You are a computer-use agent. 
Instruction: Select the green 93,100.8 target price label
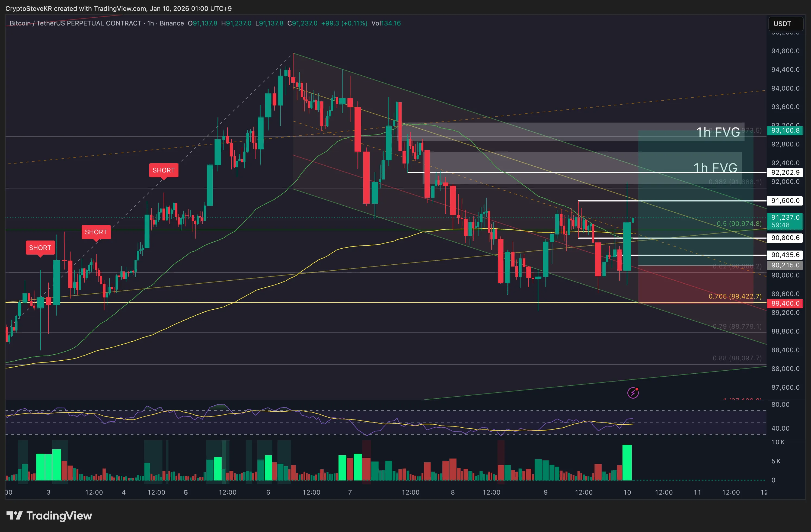pos(785,130)
